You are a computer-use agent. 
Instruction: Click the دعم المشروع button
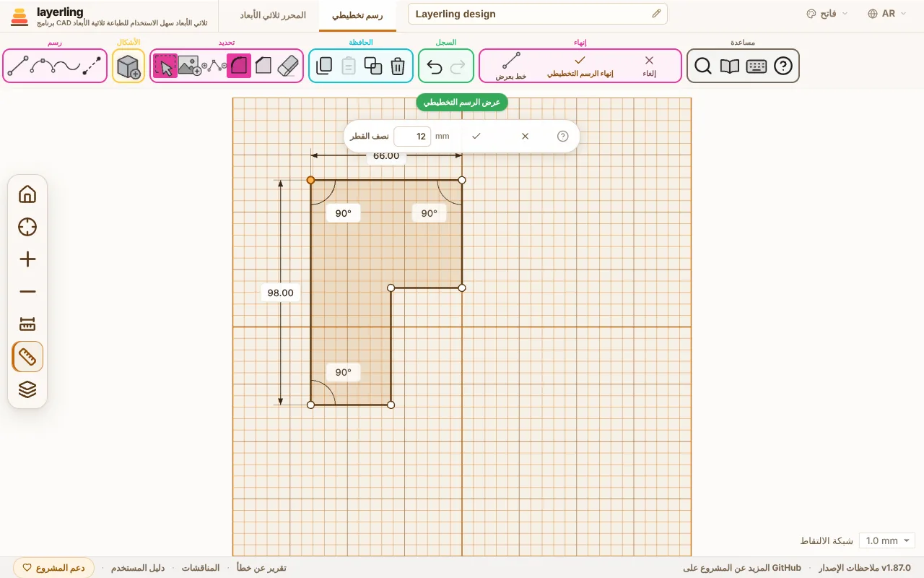tap(55, 568)
